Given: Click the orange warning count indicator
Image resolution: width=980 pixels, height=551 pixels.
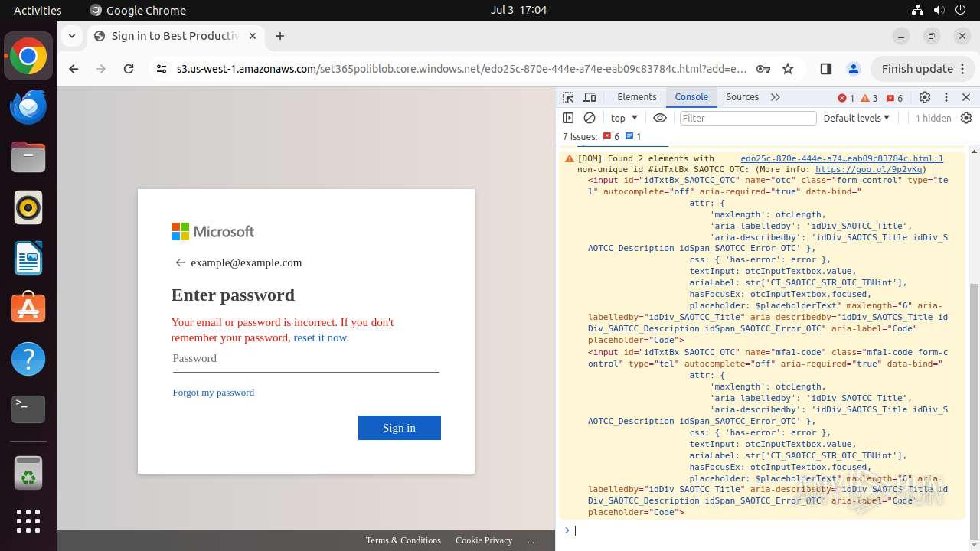Looking at the screenshot, I should pos(869,98).
